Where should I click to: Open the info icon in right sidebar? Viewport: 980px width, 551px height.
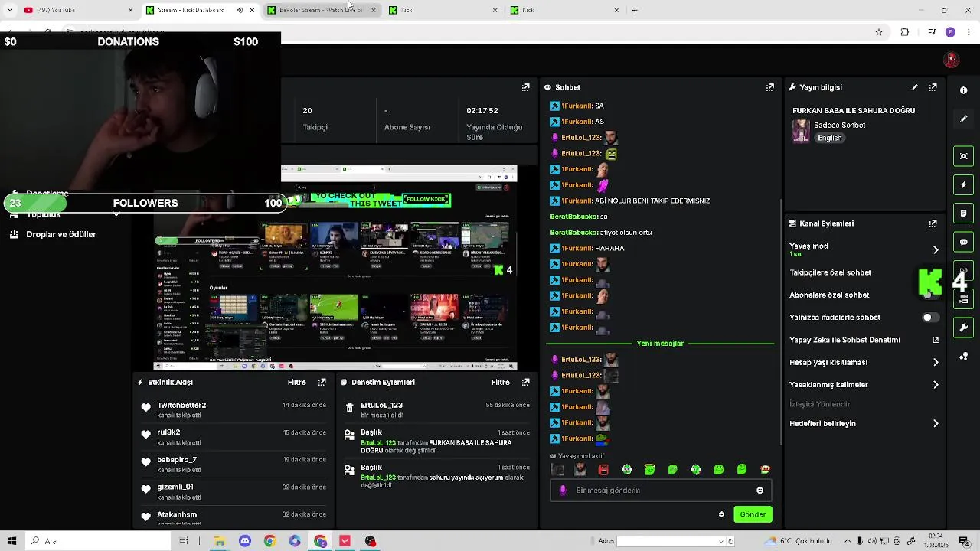(x=963, y=90)
